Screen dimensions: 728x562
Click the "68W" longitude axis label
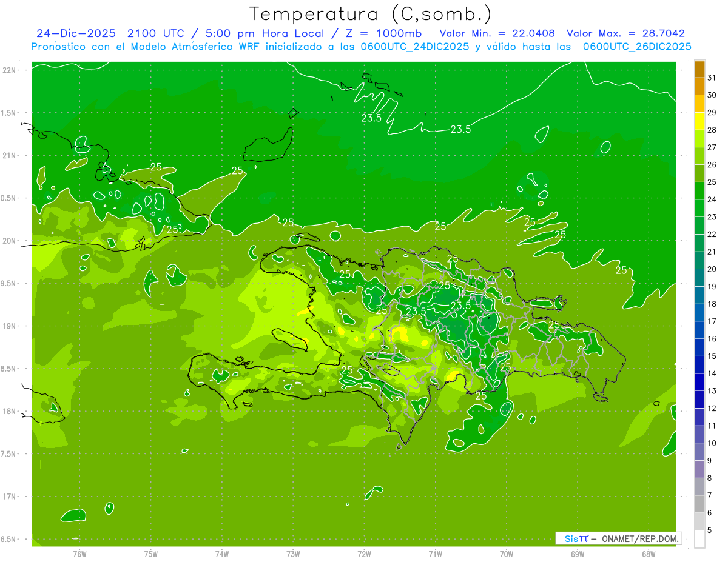coord(649,554)
